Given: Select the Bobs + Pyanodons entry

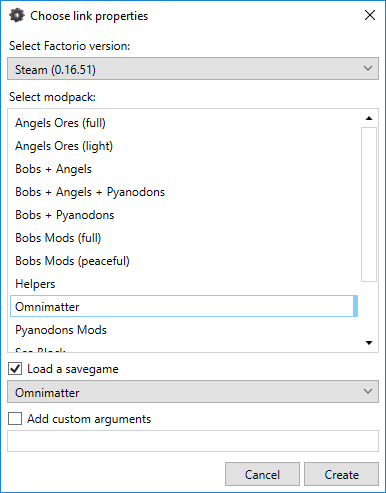Looking at the screenshot, I should point(184,215).
